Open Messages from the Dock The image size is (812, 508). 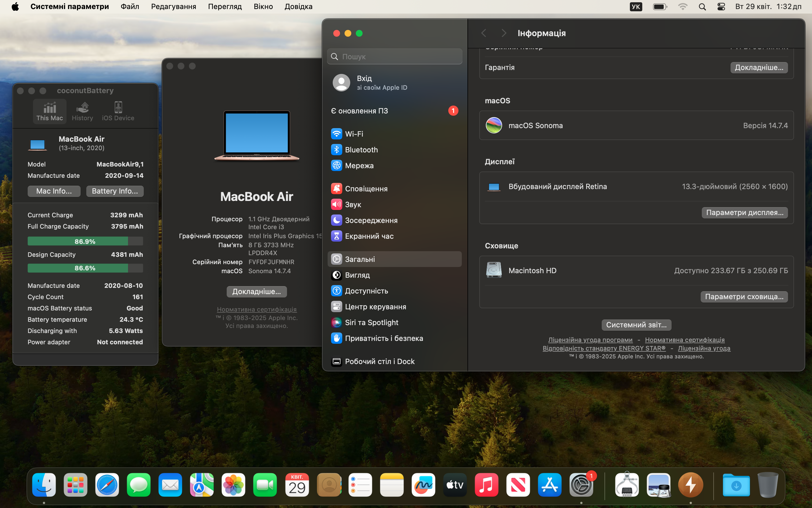[139, 485]
